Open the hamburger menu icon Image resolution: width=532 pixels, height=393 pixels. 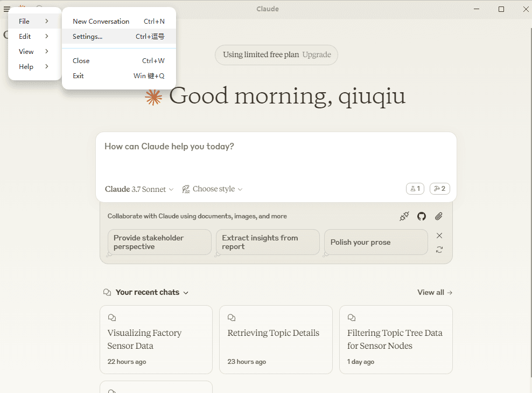click(x=7, y=9)
